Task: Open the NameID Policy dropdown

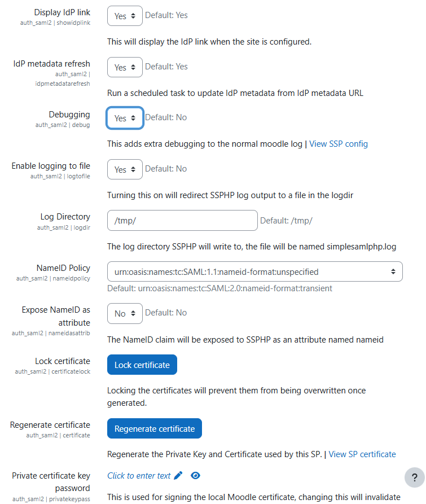Action: 254,271
